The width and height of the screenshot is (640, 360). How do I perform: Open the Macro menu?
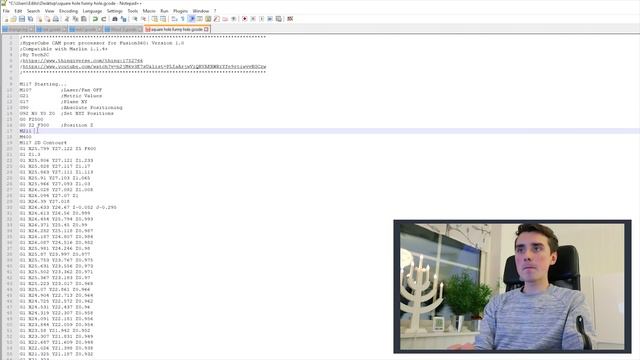coord(149,11)
